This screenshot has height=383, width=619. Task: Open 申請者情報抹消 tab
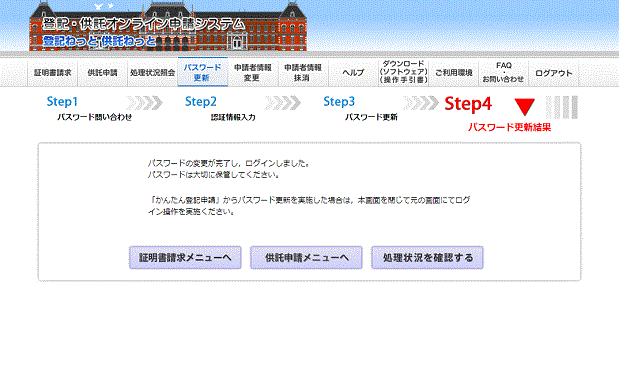(303, 73)
